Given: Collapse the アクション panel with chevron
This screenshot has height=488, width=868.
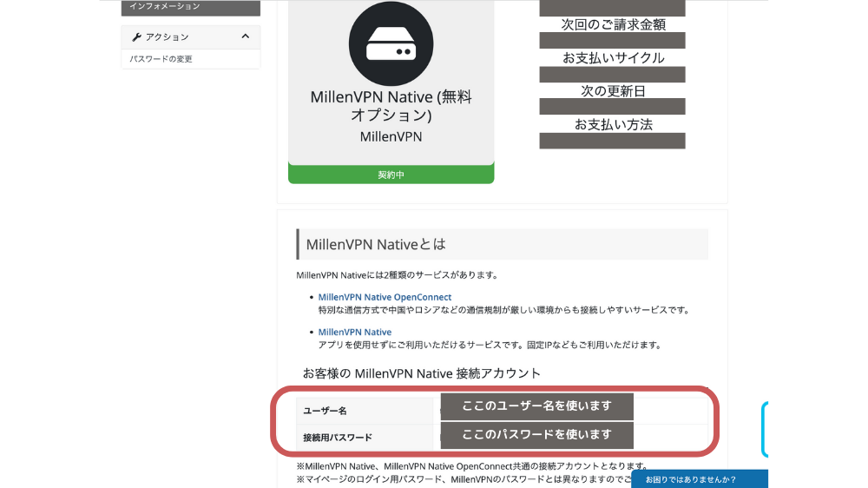Looking at the screenshot, I should pyautogui.click(x=245, y=36).
